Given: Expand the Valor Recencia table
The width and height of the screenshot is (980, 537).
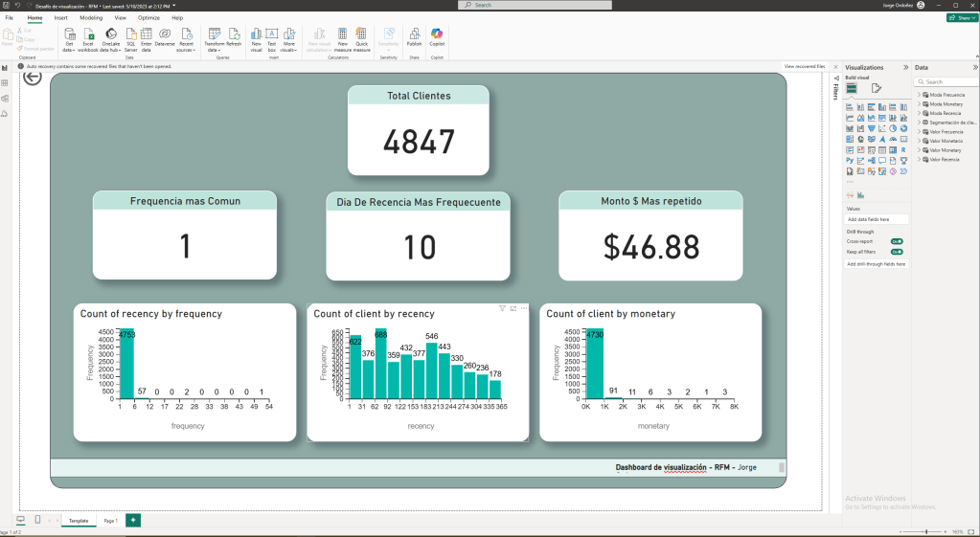Looking at the screenshot, I should point(919,159).
